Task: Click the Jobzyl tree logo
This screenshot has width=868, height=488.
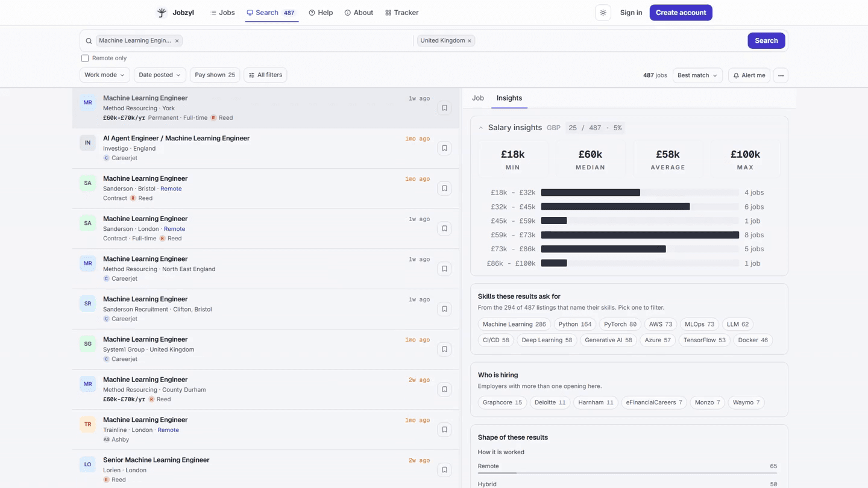Action: [162, 13]
